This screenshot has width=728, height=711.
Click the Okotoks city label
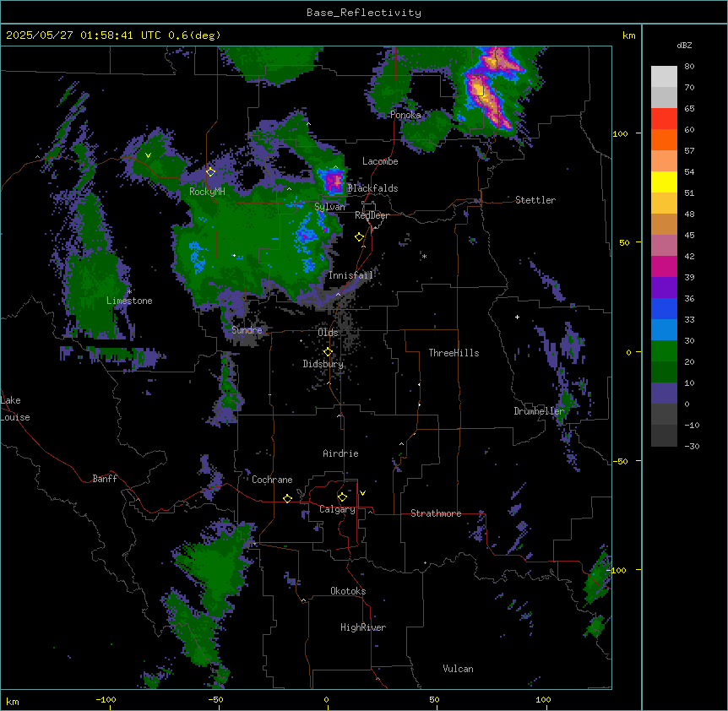coord(348,591)
